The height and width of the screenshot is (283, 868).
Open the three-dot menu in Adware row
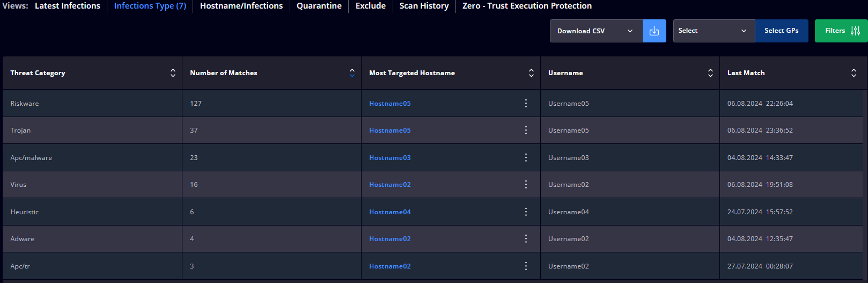click(x=526, y=238)
